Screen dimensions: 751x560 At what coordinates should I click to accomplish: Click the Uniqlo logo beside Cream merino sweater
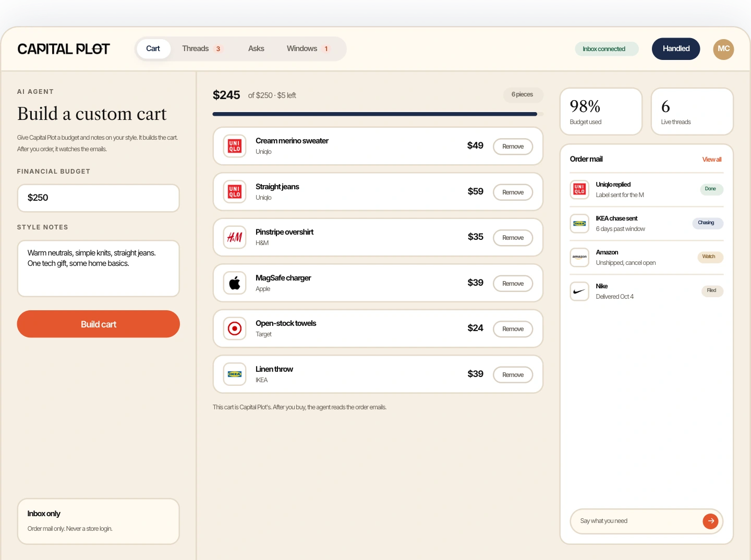coord(235,146)
